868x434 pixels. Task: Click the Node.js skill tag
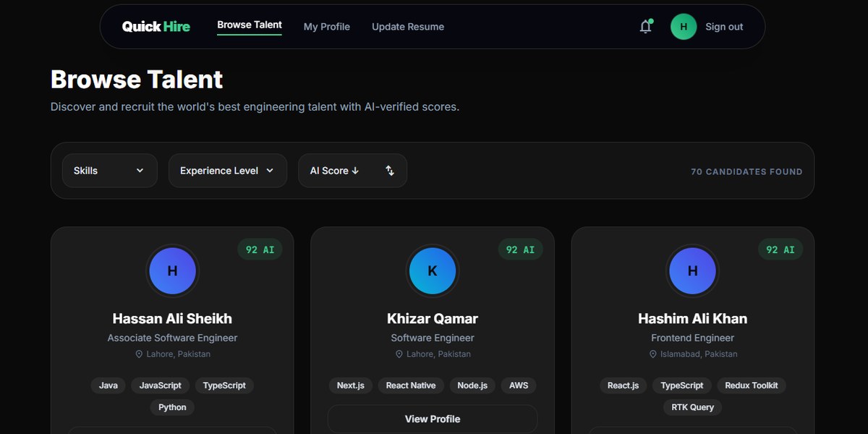click(x=472, y=386)
